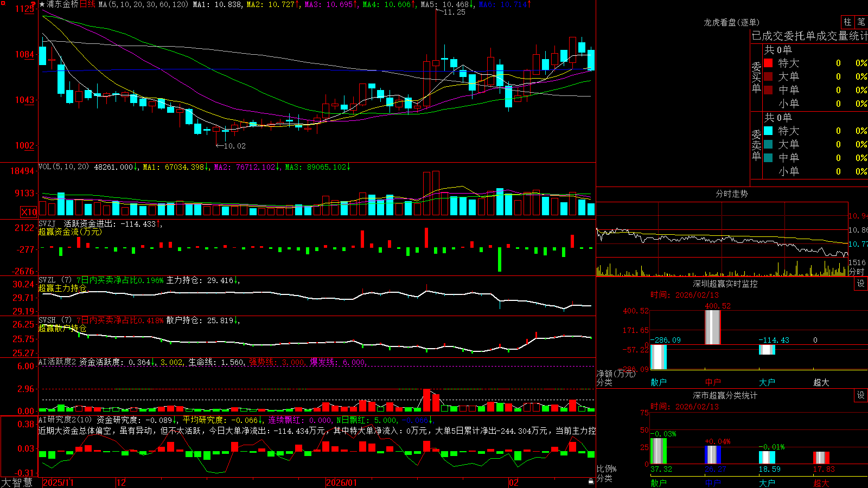Viewport: 868px width, 488px height.
Task: Click the 超赢资金流(万元) label
Action: (x=70, y=232)
